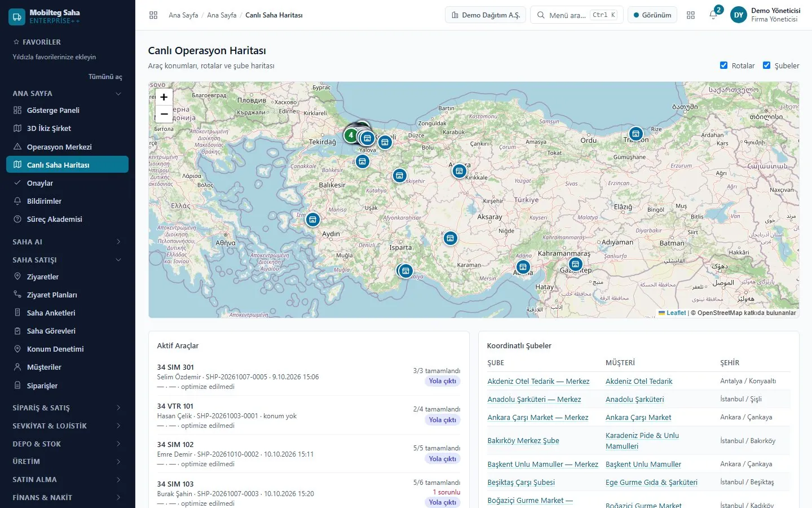Click Ana Sayfa breadcrumb link after the grid icon

pyautogui.click(x=183, y=15)
